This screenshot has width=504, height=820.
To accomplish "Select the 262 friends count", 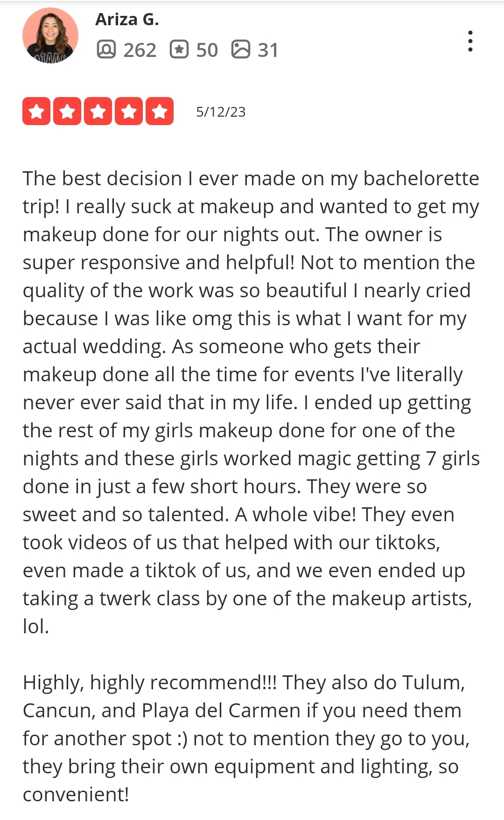I will pyautogui.click(x=140, y=50).
